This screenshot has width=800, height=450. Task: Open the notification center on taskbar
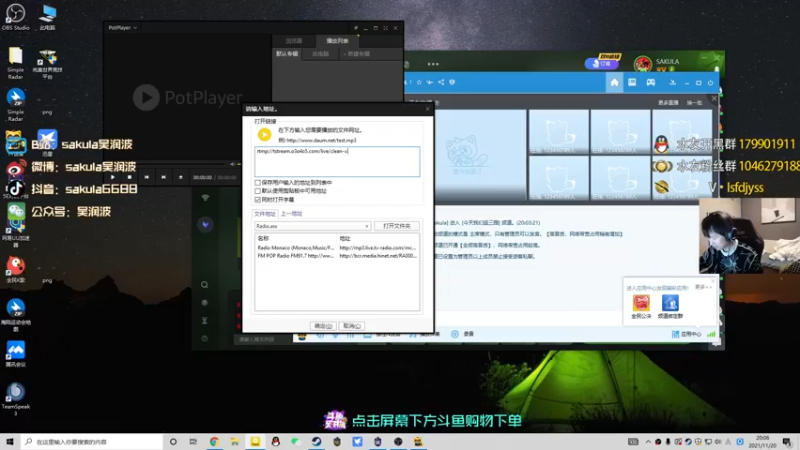787,442
